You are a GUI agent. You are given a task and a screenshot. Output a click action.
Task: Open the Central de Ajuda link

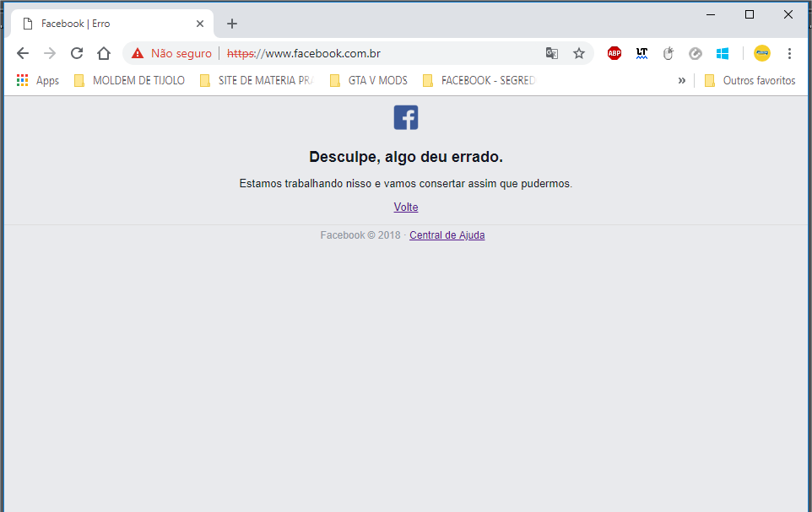tap(447, 235)
